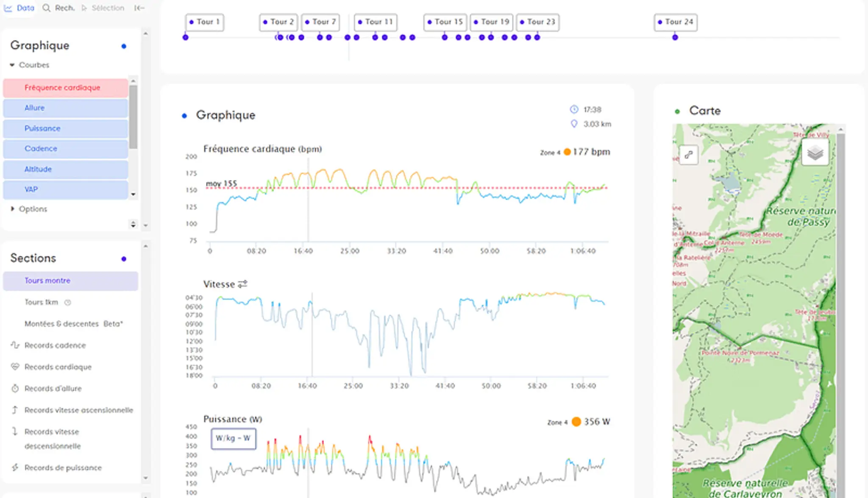Click the collapse sidebar arrow icon
This screenshot has width=868, height=498.
(139, 8)
